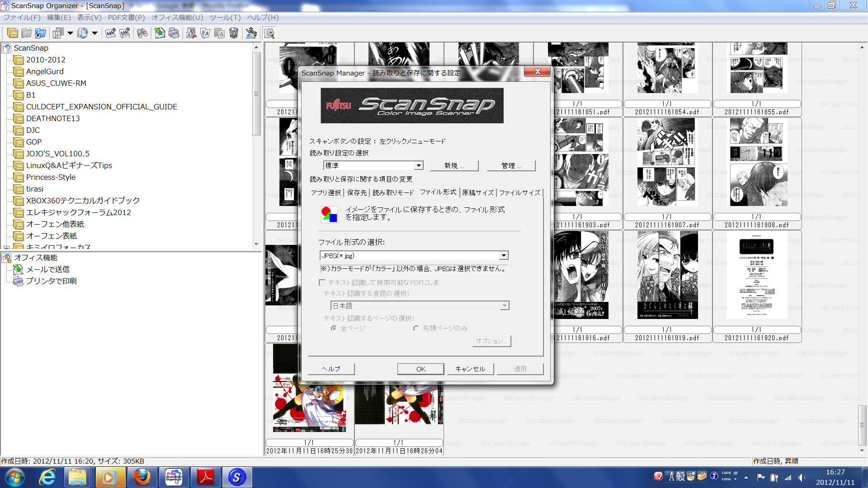Image resolution: width=868 pixels, height=488 pixels.
Task: Click the RGB color circles icon
Action: [329, 214]
